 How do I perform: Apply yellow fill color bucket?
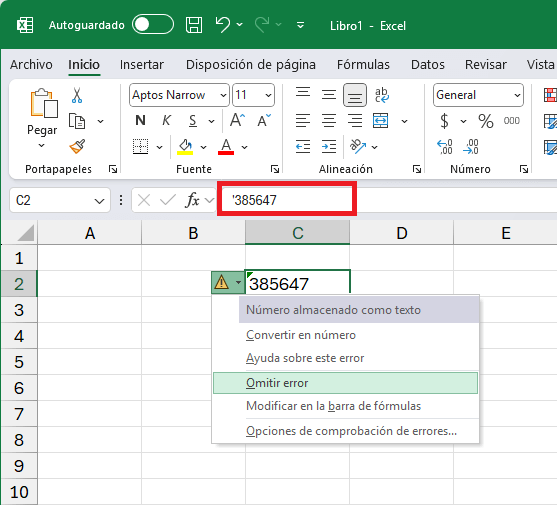(x=185, y=147)
